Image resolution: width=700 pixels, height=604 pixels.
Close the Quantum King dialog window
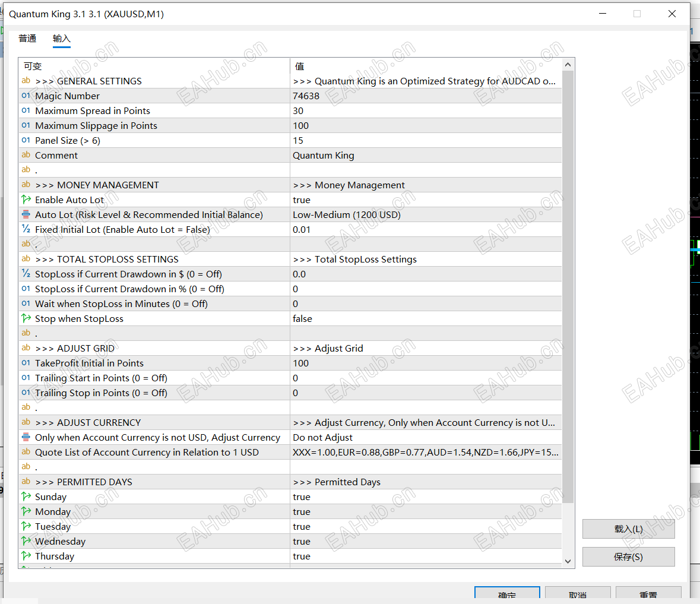672,14
